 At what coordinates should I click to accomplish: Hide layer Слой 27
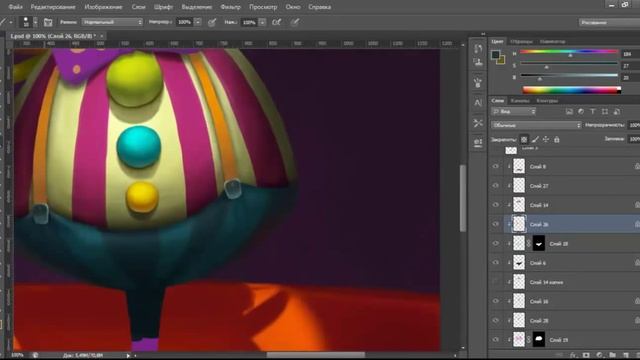click(x=496, y=186)
